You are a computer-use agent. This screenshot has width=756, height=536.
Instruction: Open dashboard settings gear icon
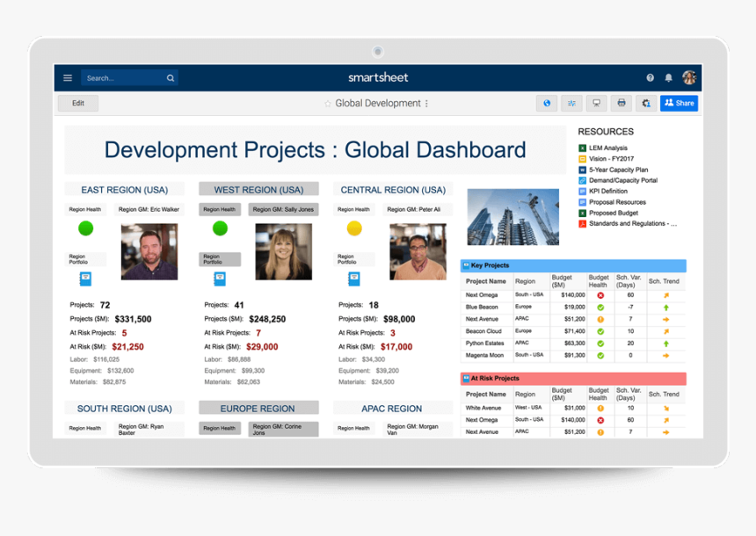646,103
